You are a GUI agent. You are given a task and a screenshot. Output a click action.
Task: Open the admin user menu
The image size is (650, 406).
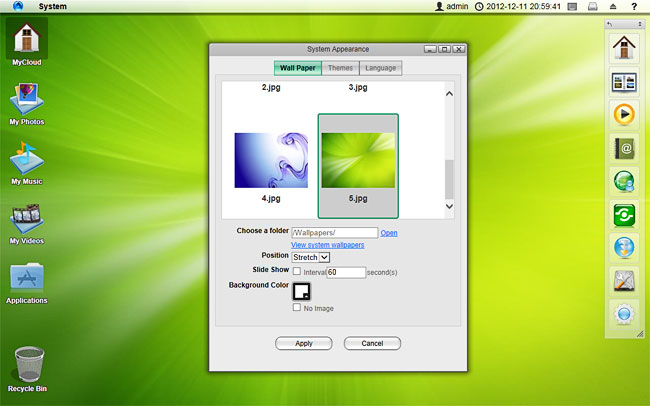click(x=452, y=6)
